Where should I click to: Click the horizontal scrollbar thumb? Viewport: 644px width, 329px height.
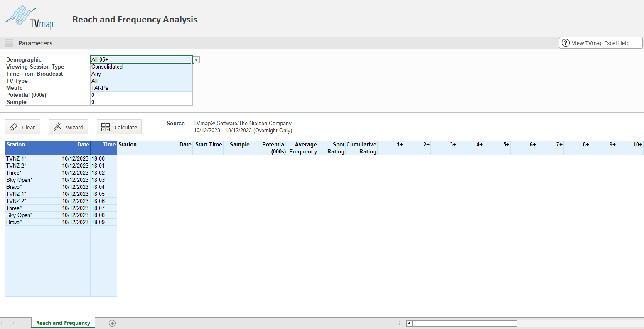point(465,323)
